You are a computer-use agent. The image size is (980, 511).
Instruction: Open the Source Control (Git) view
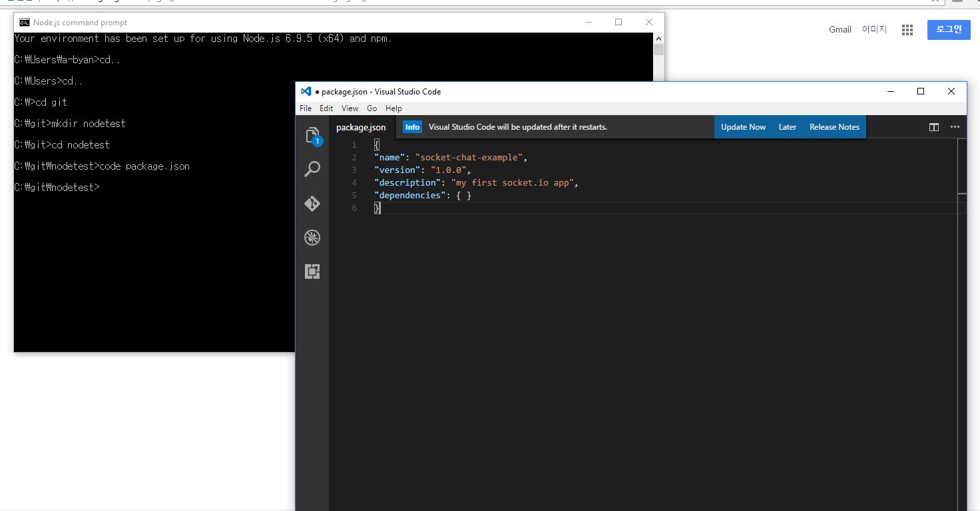click(312, 204)
